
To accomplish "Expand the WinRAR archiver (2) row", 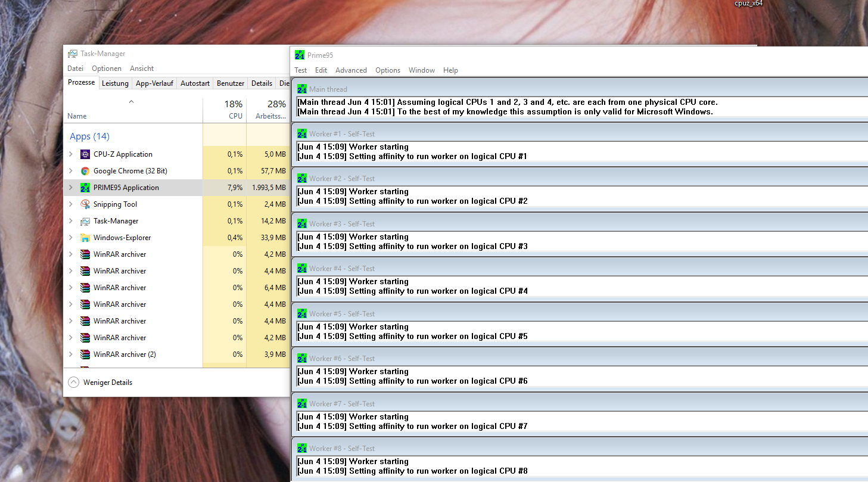I will 71,354.
